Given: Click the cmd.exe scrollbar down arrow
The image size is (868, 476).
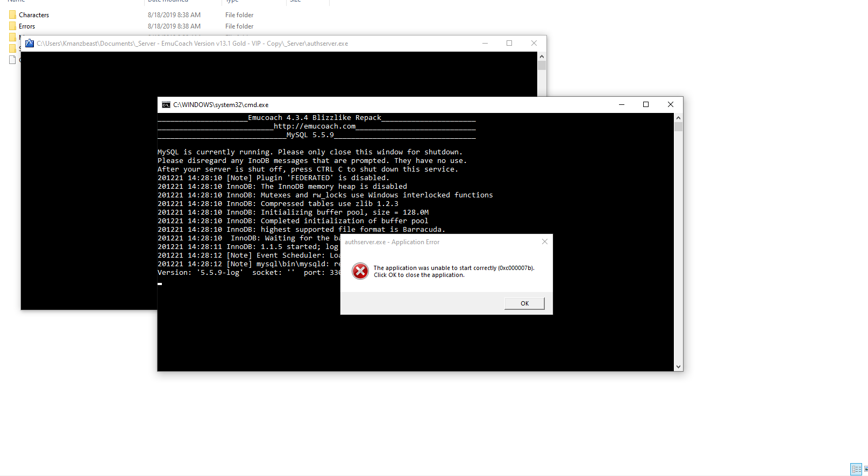Looking at the screenshot, I should (678, 366).
